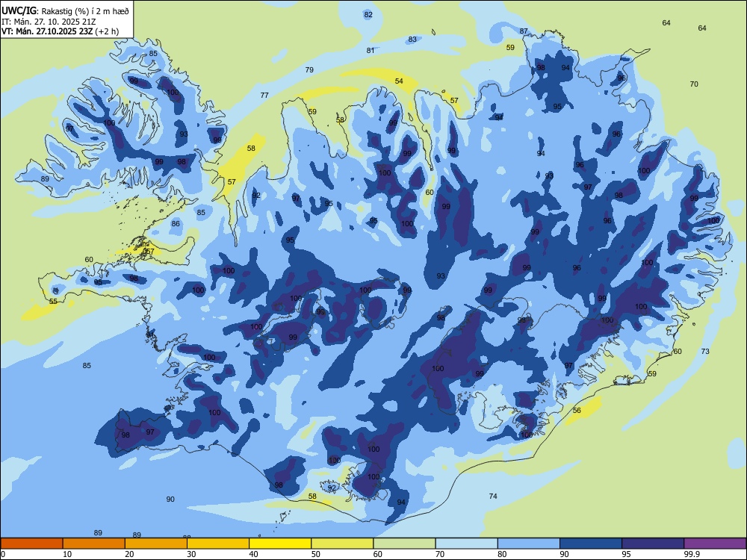Select the light green 60–70 legend swatch
Screen dimensions: 747x560
[x=404, y=544]
